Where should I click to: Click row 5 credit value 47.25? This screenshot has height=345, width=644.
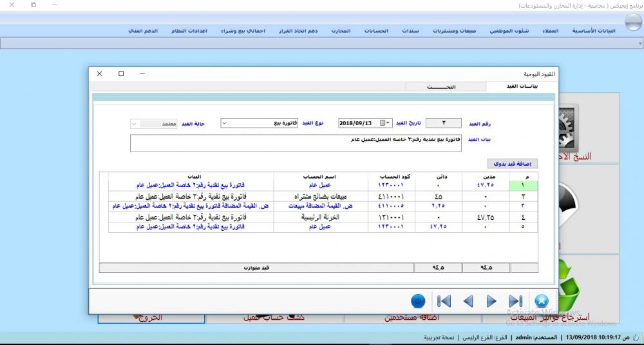click(x=438, y=226)
